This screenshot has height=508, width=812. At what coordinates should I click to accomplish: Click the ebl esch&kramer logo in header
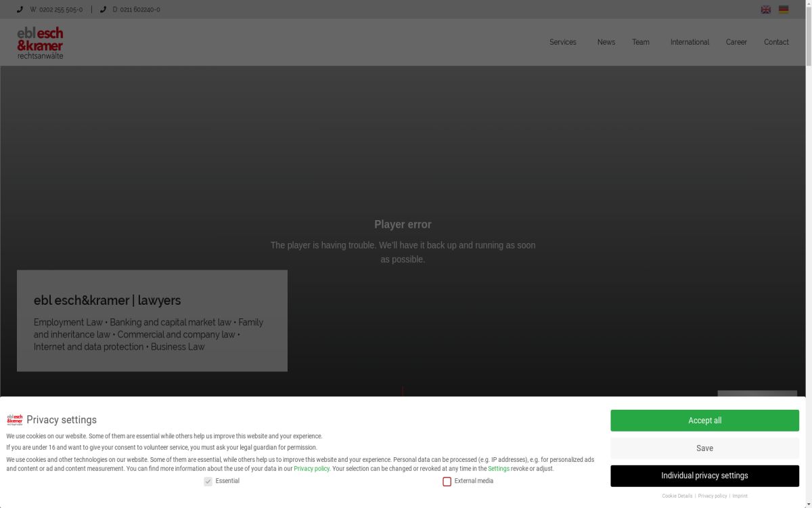[40, 43]
